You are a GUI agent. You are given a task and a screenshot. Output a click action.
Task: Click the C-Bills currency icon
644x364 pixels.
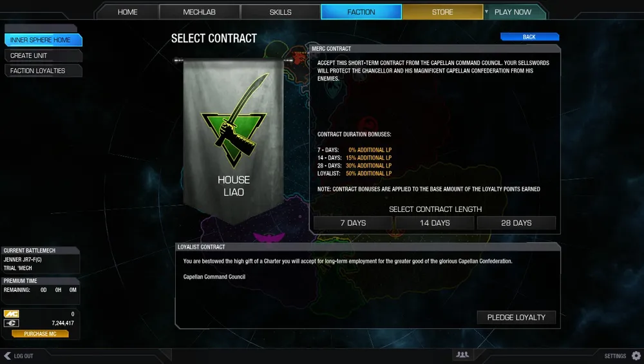click(x=12, y=323)
